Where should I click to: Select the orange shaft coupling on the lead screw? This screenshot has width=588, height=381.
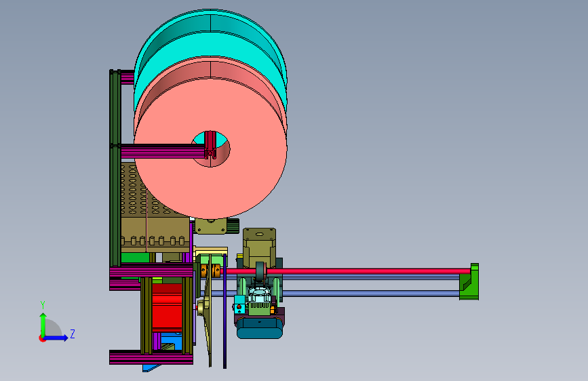point(210,270)
